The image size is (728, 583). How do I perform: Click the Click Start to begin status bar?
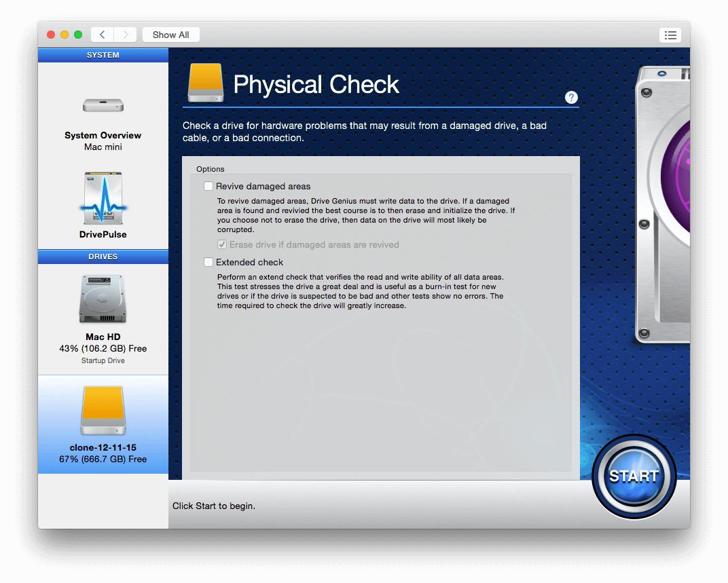point(214,506)
